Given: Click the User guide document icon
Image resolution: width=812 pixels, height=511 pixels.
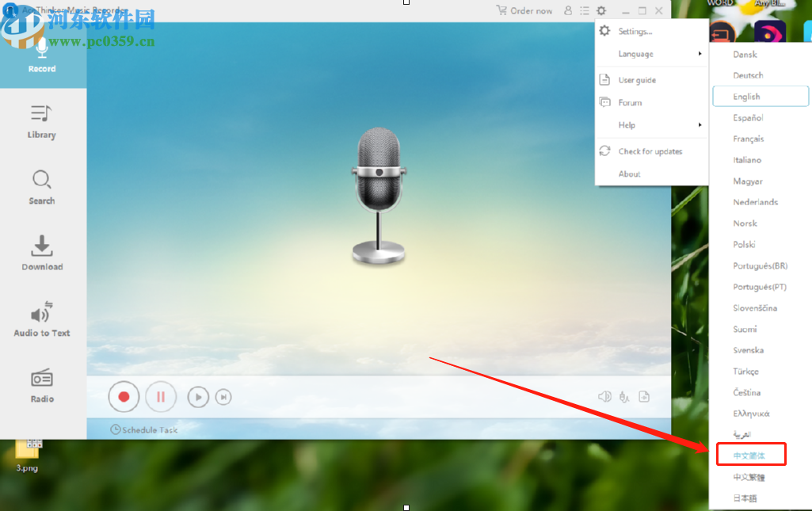Looking at the screenshot, I should point(604,80).
